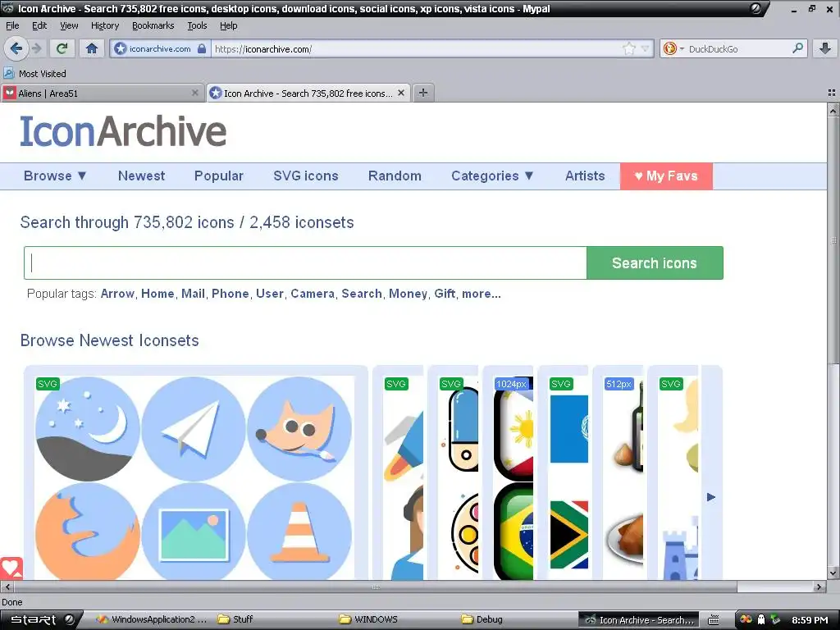Click the taskbar clock showing 8:59 PM
The width and height of the screenshot is (840, 630).
tap(810, 620)
